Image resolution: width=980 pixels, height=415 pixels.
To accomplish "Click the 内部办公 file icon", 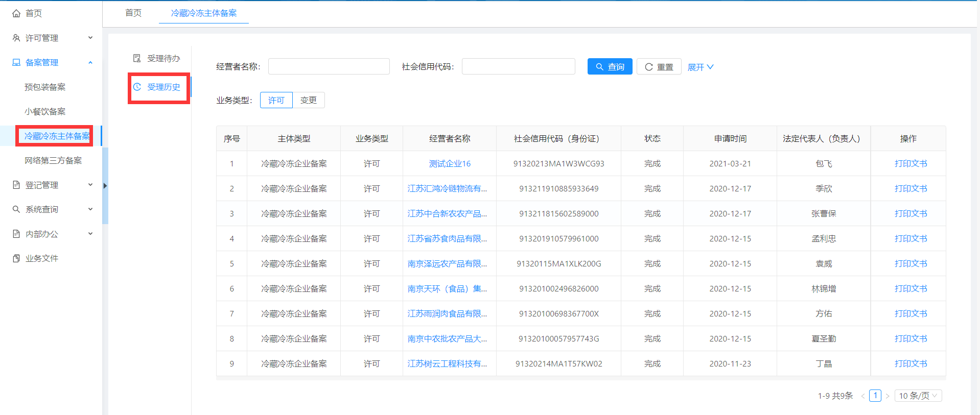I will (x=16, y=234).
